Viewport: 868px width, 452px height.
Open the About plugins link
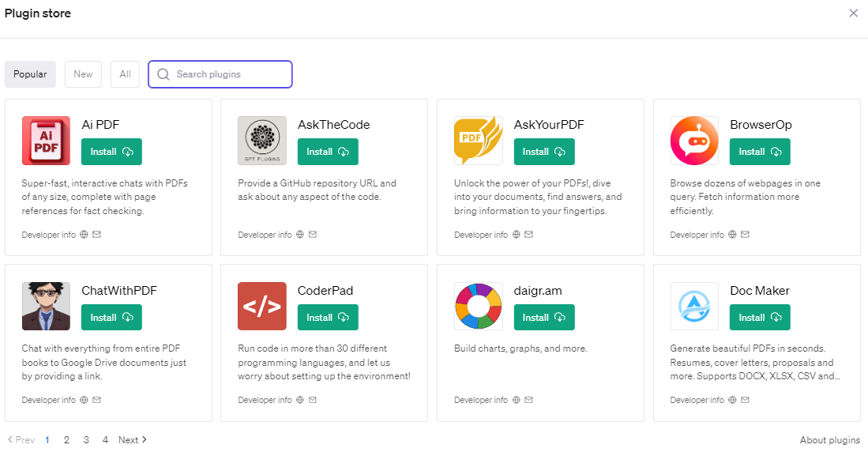pyautogui.click(x=829, y=440)
